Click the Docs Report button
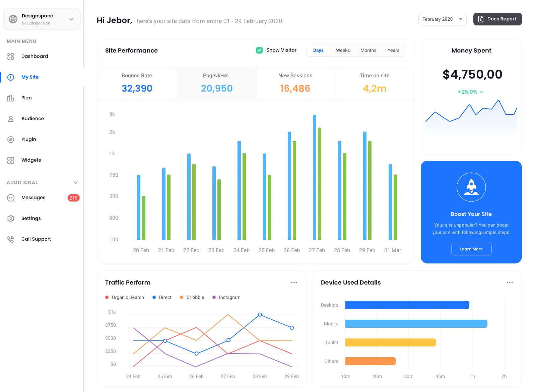 [x=497, y=19]
